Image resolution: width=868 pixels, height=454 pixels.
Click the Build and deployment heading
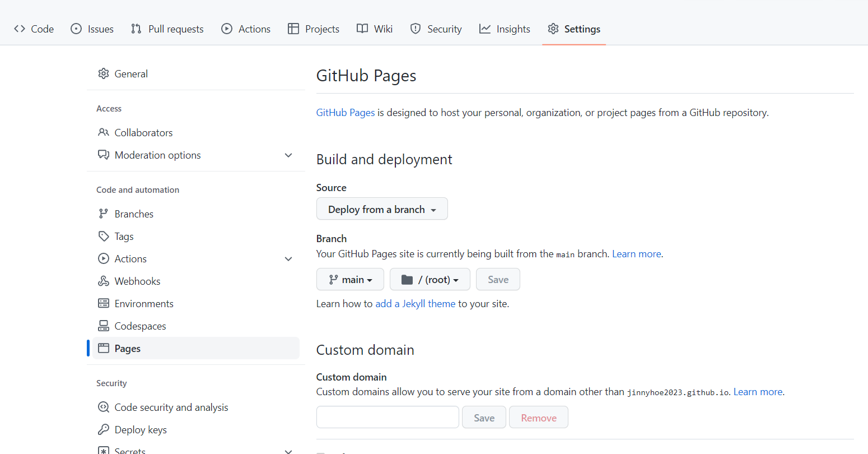(x=384, y=159)
